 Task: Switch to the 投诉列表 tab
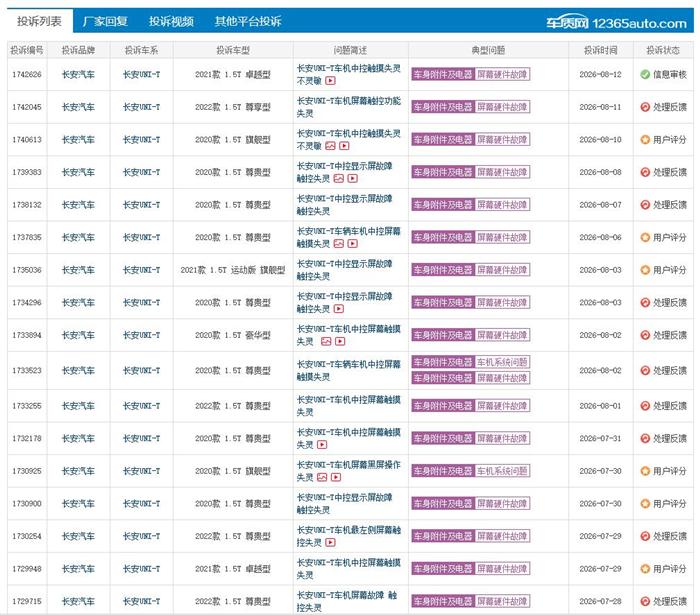(39, 21)
